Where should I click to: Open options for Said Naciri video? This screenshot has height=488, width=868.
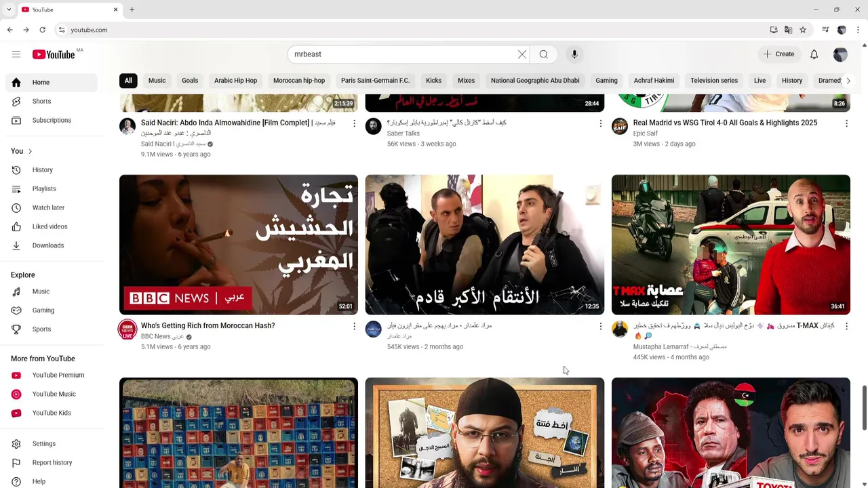(354, 123)
